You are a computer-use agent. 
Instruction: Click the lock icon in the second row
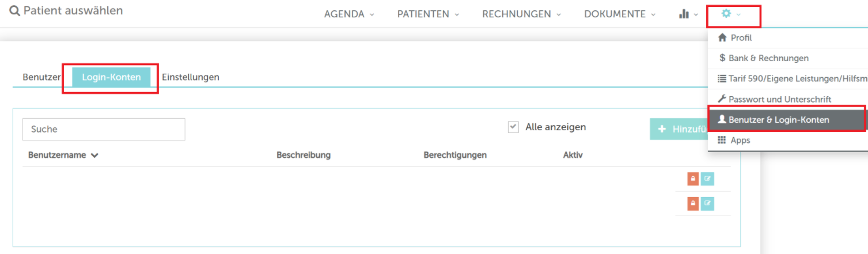pos(692,203)
